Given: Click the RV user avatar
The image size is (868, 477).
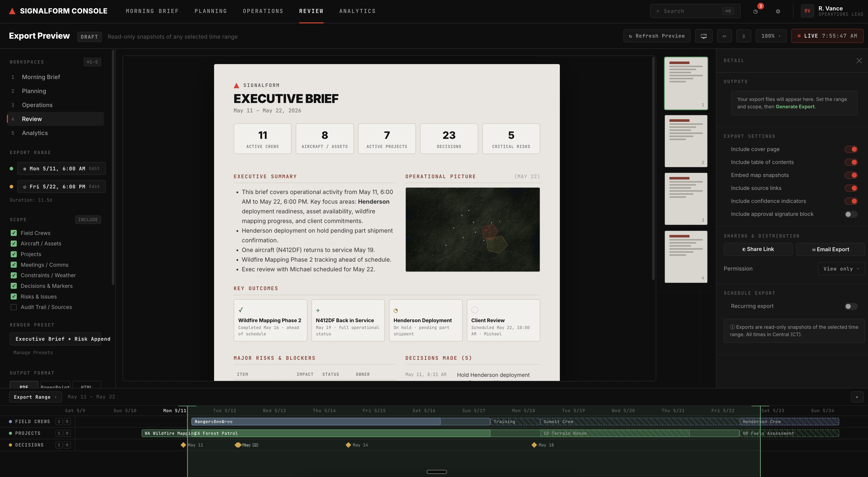Looking at the screenshot, I should pyautogui.click(x=807, y=11).
